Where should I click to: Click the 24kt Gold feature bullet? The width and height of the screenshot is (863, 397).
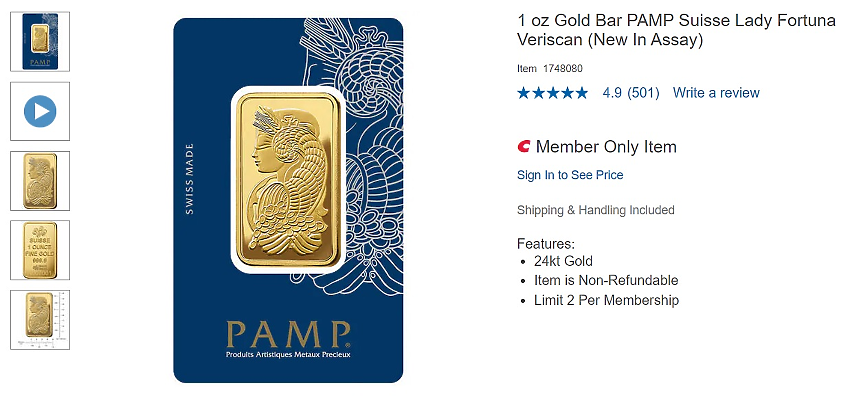click(x=563, y=261)
